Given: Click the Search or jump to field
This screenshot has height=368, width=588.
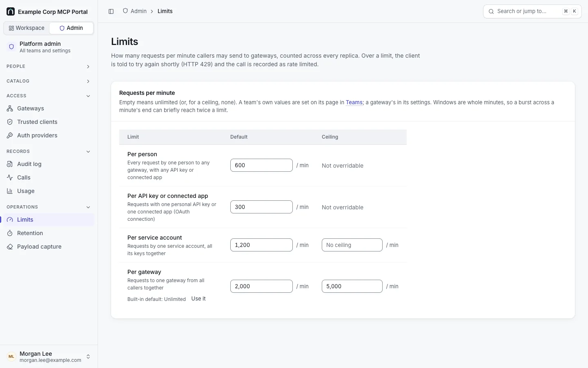Looking at the screenshot, I should tap(532, 11).
